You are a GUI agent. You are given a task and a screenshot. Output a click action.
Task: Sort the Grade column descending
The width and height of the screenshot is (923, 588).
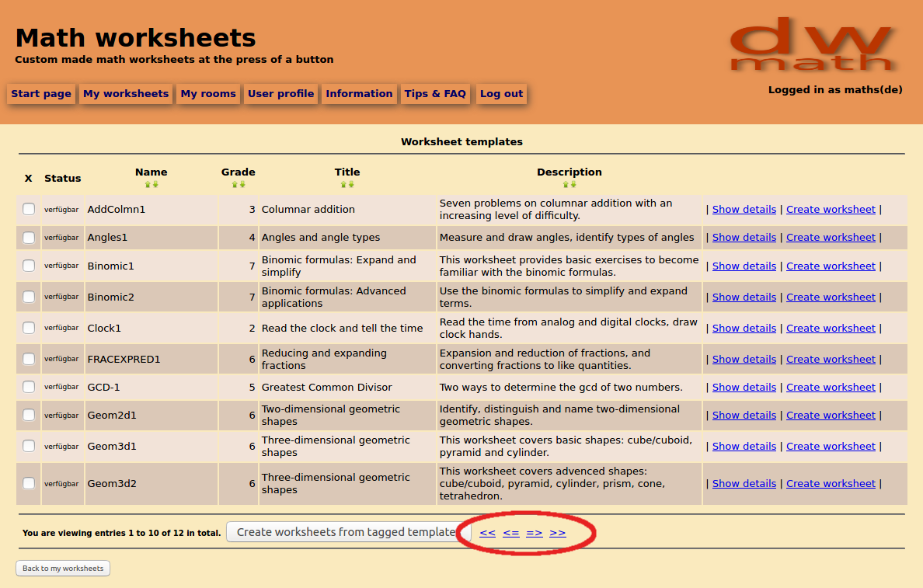[x=242, y=184]
